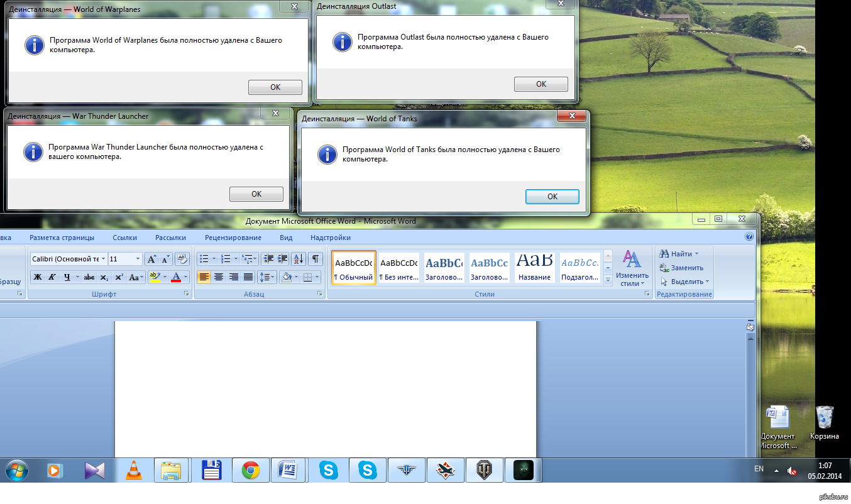
Task: Toggle subscript x₂ formatting
Action: pos(104,277)
